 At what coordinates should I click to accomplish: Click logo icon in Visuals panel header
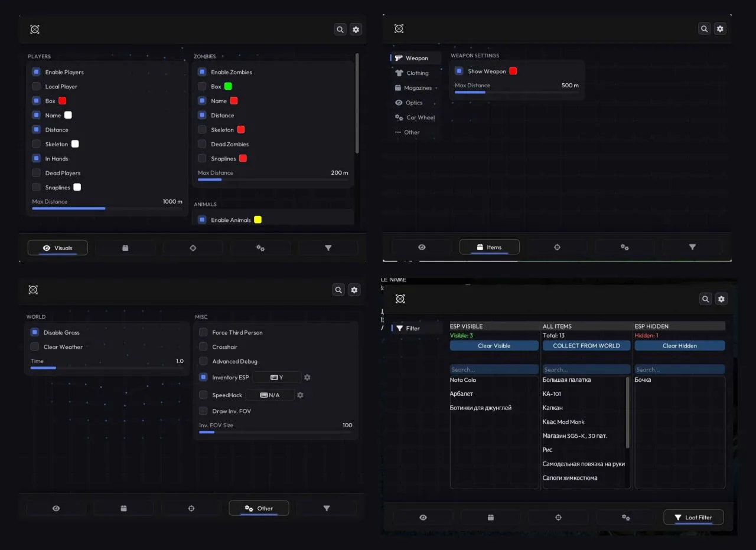(35, 29)
